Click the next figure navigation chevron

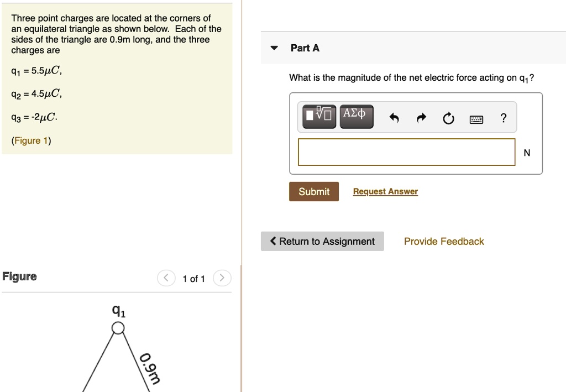[222, 278]
